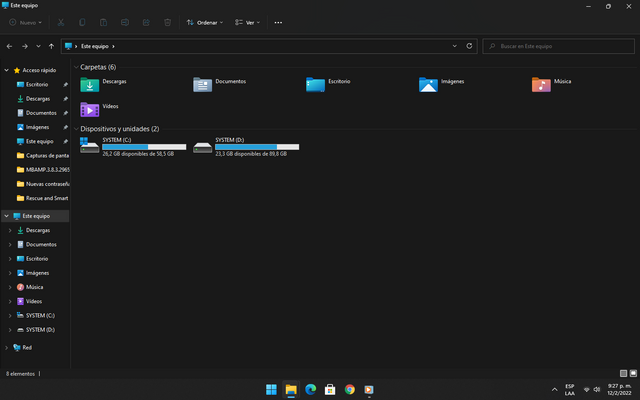Click the Copy icon in toolbar

82,22
